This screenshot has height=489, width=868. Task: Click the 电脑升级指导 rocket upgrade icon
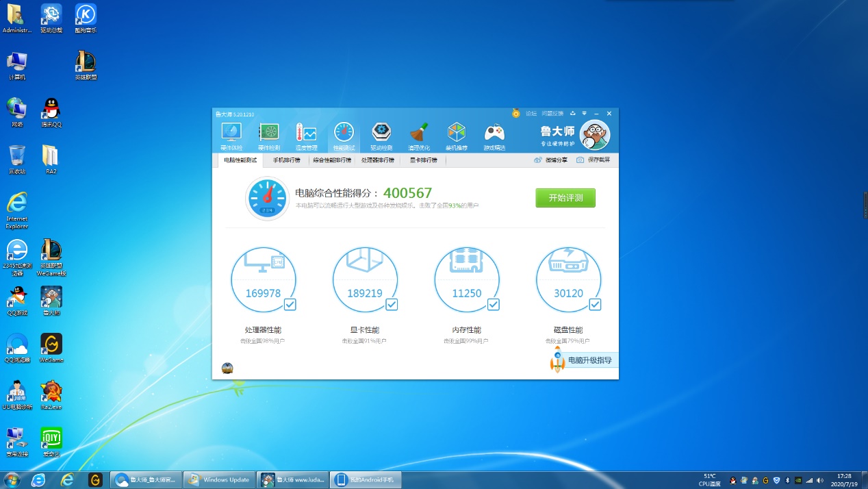point(556,359)
